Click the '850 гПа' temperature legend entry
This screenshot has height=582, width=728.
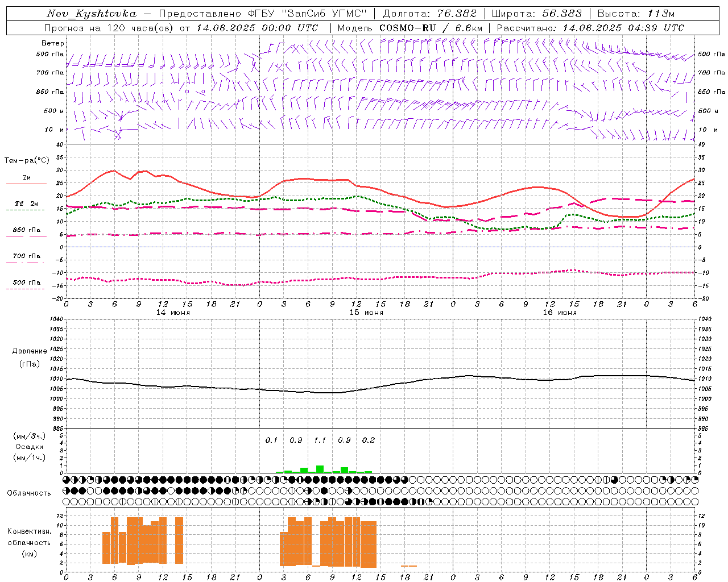27,230
